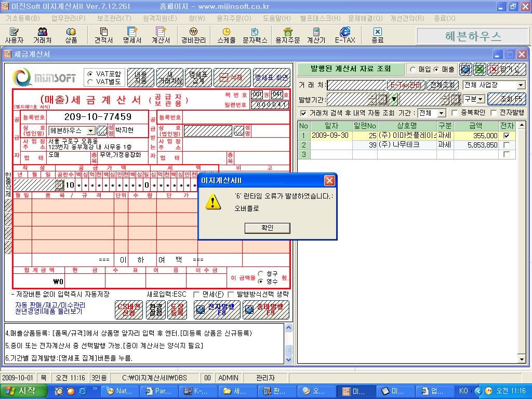
Task: Open the 보조관리(T) menu
Action: 114,18
